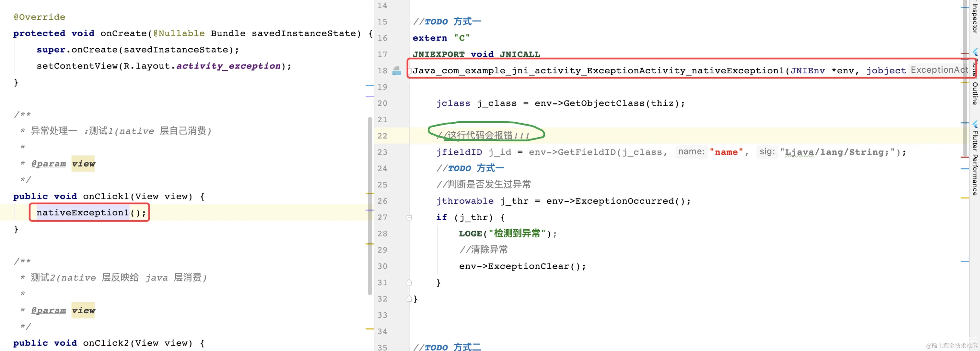Click line number 22 in the gutter
Viewport: 980px width, 351px height.
(382, 136)
